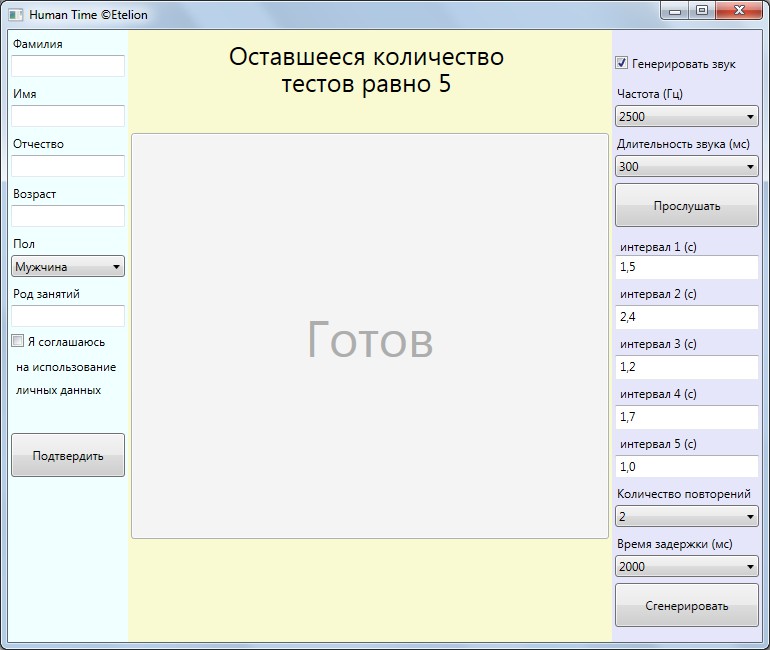This screenshot has height=650, width=770.
Task: Click the Human Time app icon in title bar
Action: click(x=16, y=15)
